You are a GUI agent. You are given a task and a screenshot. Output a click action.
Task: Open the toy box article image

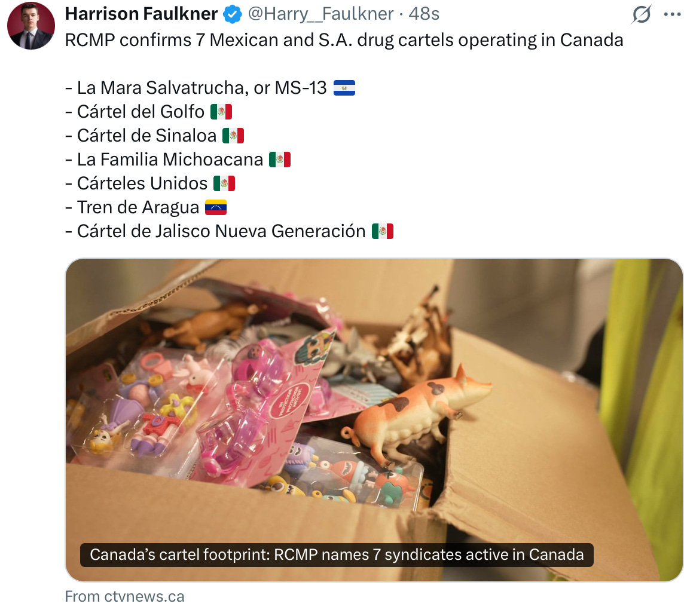[374, 420]
